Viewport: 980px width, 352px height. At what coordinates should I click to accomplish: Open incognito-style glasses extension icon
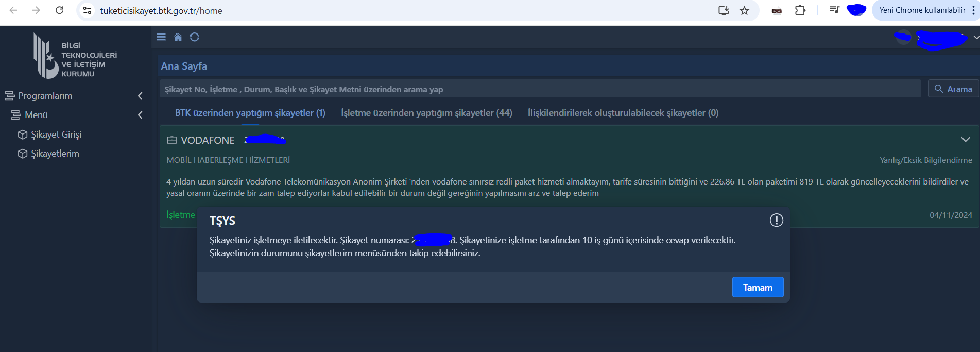(777, 10)
